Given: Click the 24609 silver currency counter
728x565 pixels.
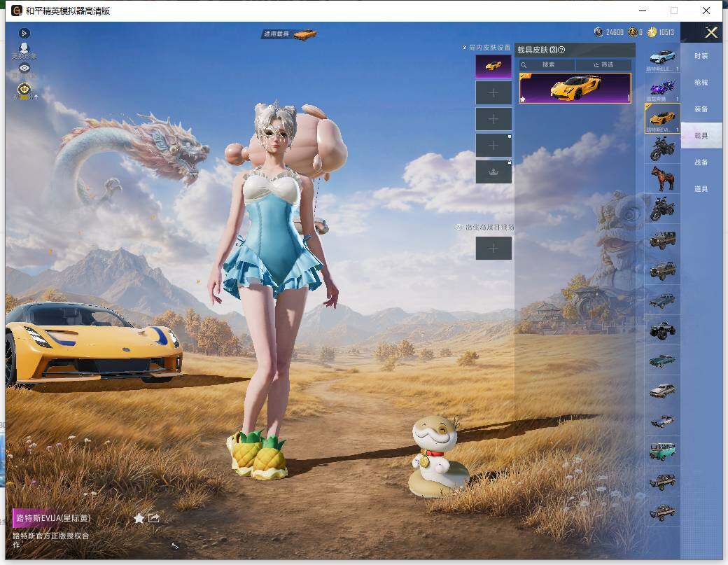Looking at the screenshot, I should (x=609, y=32).
